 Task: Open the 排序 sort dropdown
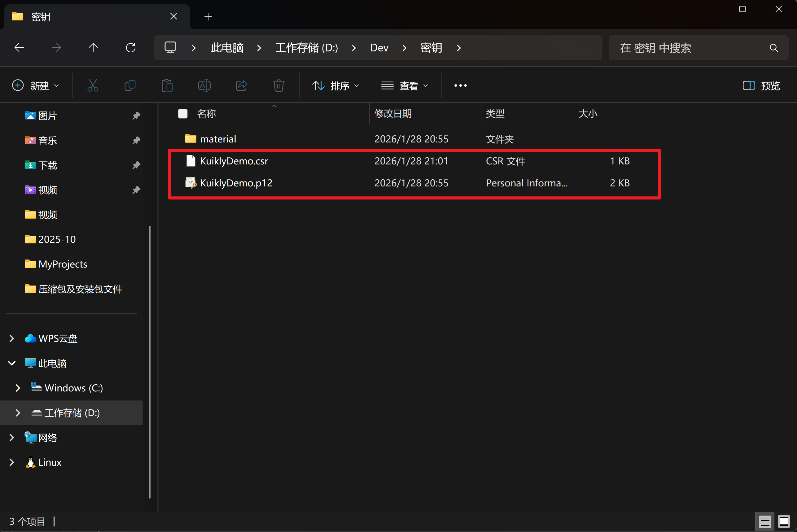coord(335,85)
